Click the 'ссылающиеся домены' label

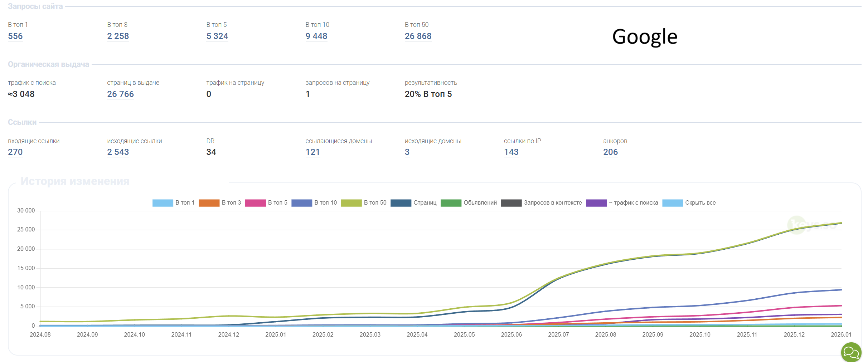339,141
